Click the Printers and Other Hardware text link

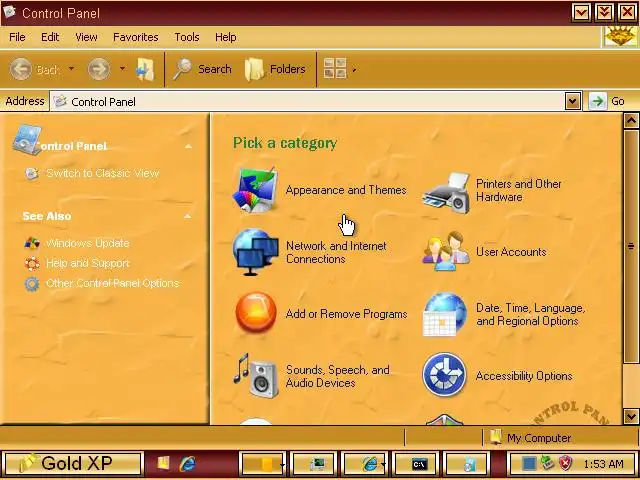click(x=518, y=190)
